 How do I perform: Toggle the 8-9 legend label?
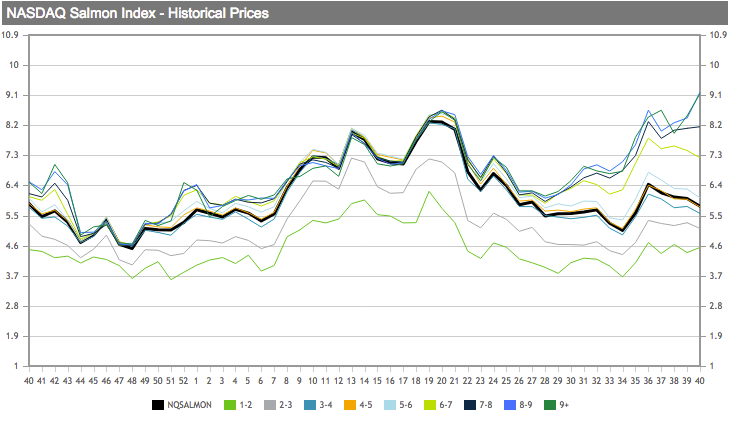click(x=526, y=405)
